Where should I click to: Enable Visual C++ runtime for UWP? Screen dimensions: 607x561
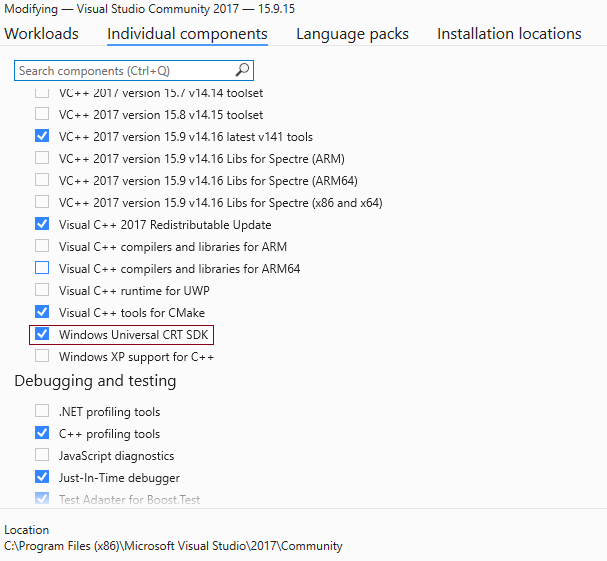(42, 290)
